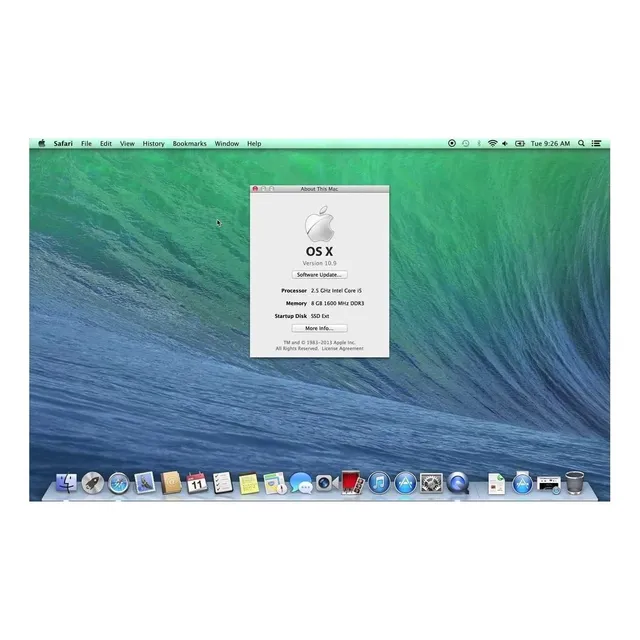Click Software Update... button

[x=319, y=275]
